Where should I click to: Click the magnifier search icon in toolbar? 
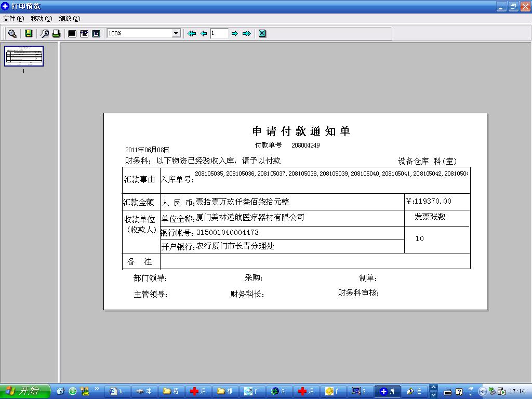pos(12,34)
